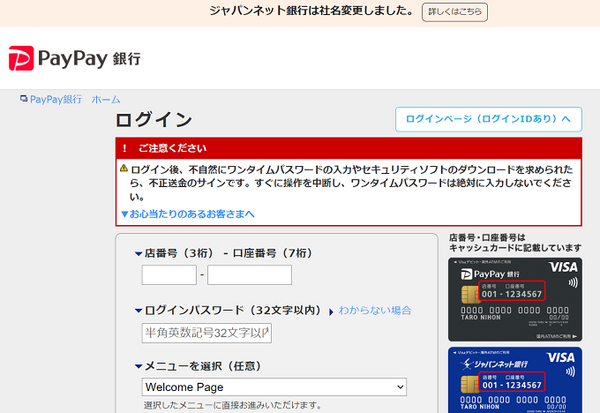600x413 pixels.
Task: Click the 店番号・口座番号は キャッシュカードに記載しています note
Action: 515,243
